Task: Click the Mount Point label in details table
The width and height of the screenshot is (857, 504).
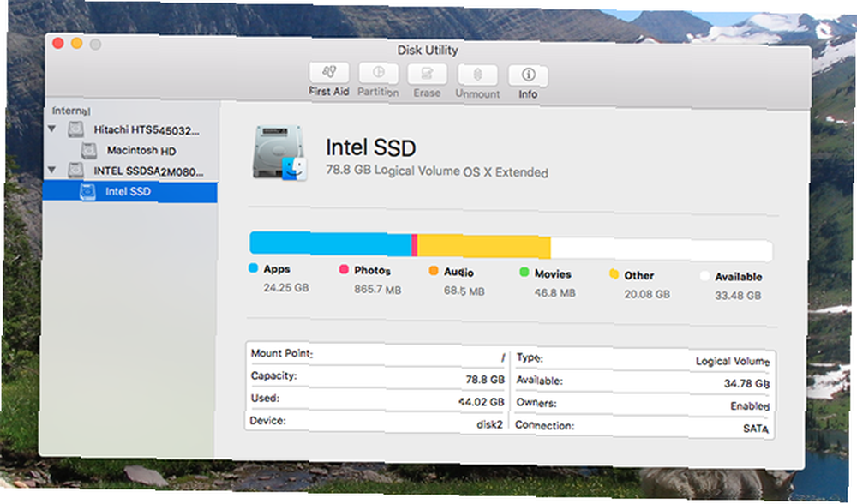Action: pos(281,353)
